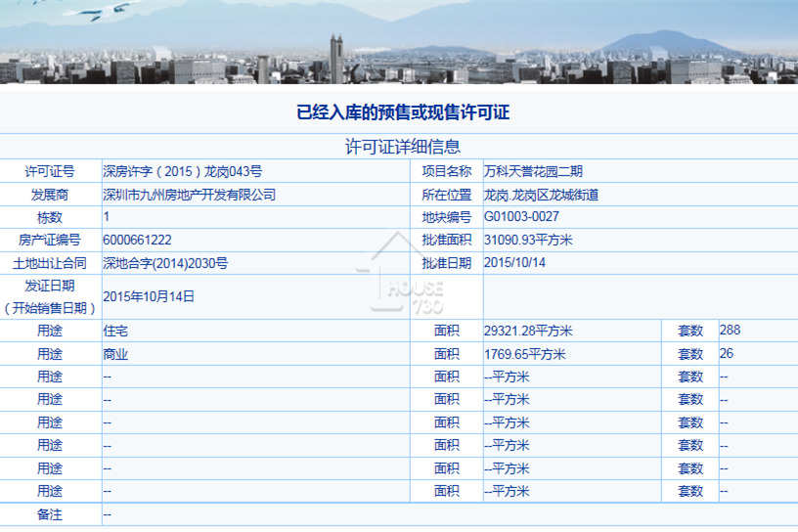Image resolution: width=798 pixels, height=532 pixels.
Task: Click the 商业 usage value
Action: pos(115,354)
